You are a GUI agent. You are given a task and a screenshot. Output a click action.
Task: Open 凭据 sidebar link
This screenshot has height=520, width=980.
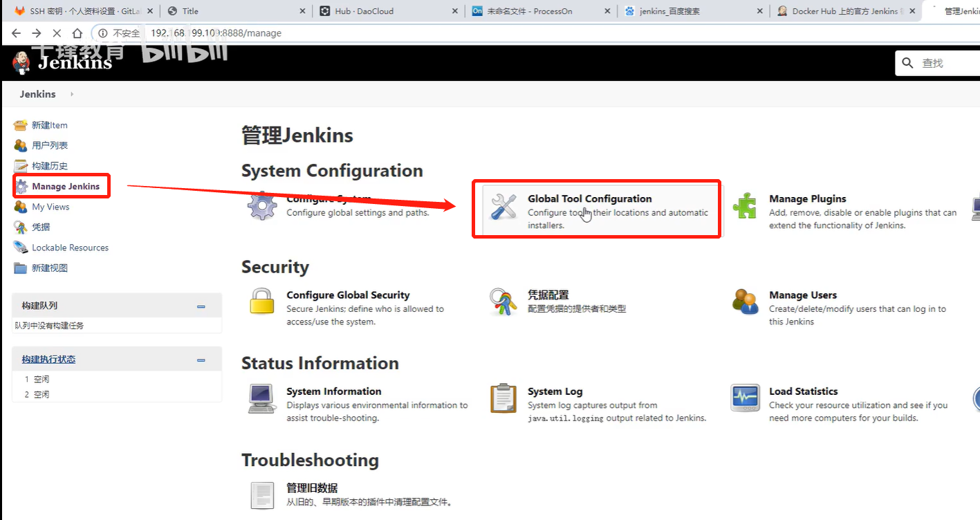coord(41,227)
